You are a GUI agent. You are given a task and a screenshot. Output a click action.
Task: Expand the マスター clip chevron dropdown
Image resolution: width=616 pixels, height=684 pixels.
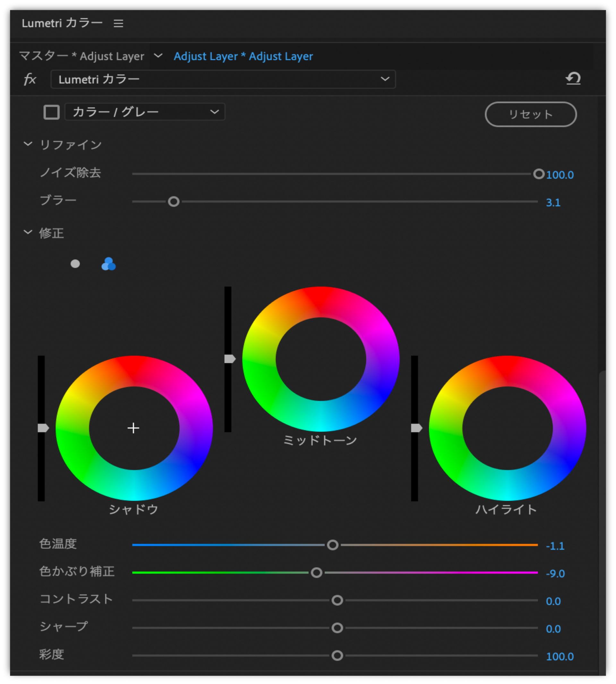(158, 55)
